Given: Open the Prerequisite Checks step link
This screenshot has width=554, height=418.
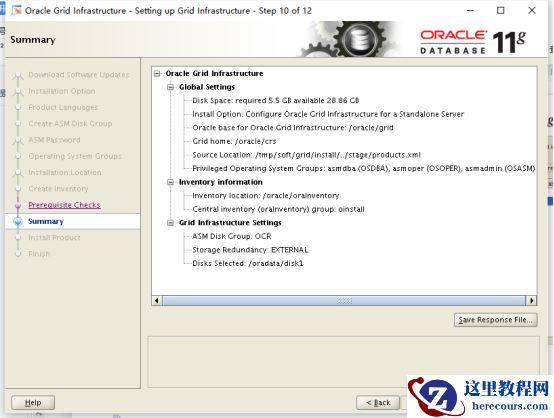Looking at the screenshot, I should click(64, 205).
